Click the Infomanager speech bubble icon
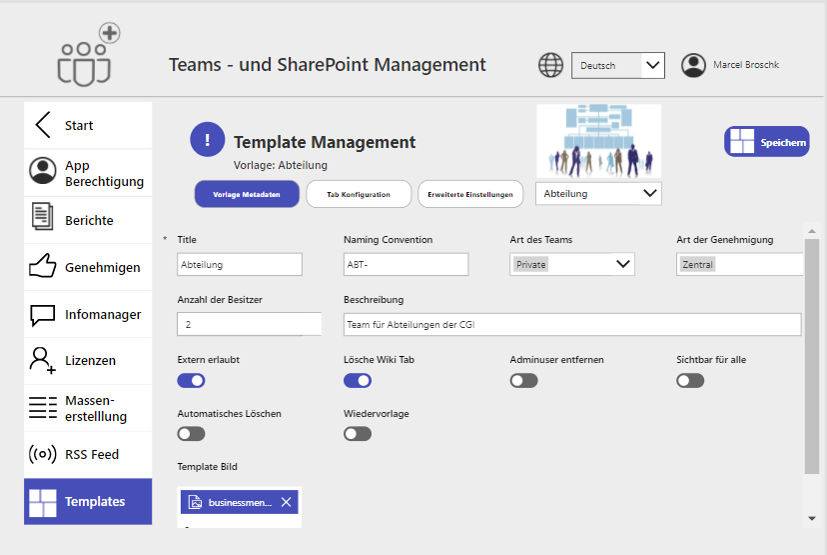Viewport: 827px width, 555px height. pos(43,314)
